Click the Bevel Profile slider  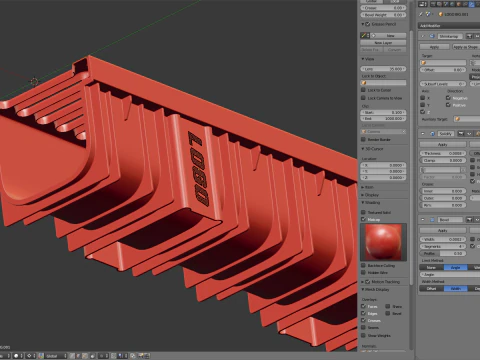coord(443,253)
